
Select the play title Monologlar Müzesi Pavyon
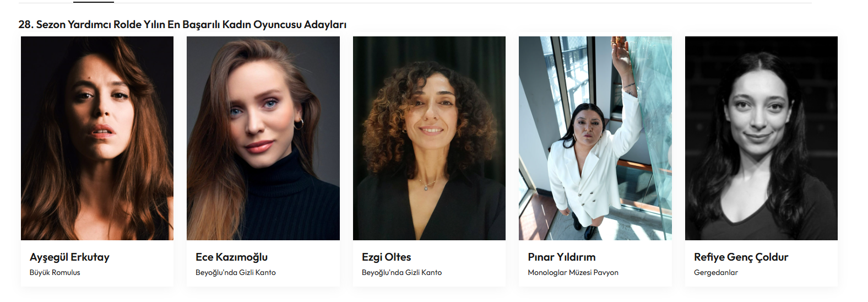(x=573, y=272)
